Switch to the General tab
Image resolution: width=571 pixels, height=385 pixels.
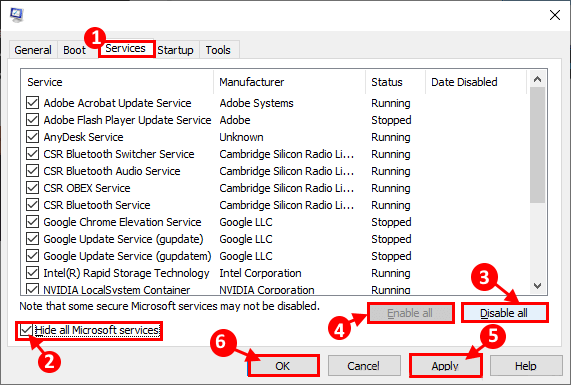[33, 50]
